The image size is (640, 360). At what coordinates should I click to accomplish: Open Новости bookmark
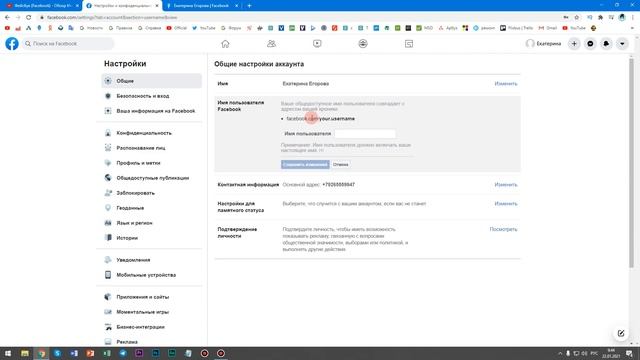(x=91, y=28)
